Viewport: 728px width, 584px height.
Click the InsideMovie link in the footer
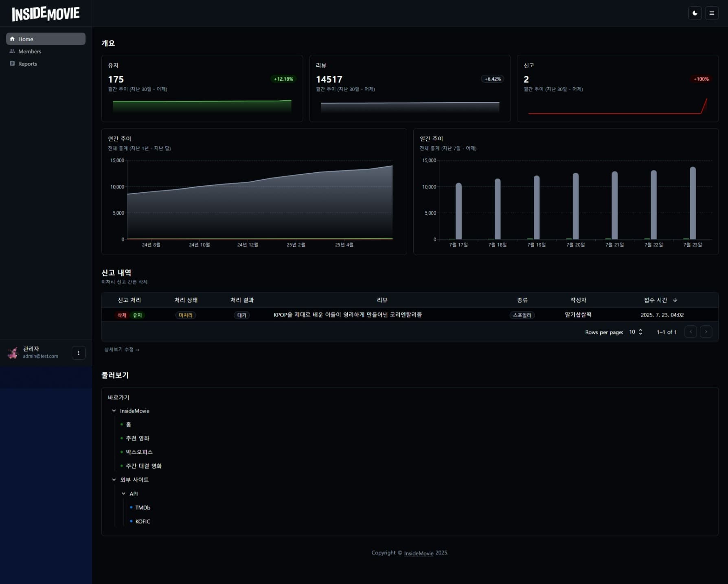tap(419, 553)
